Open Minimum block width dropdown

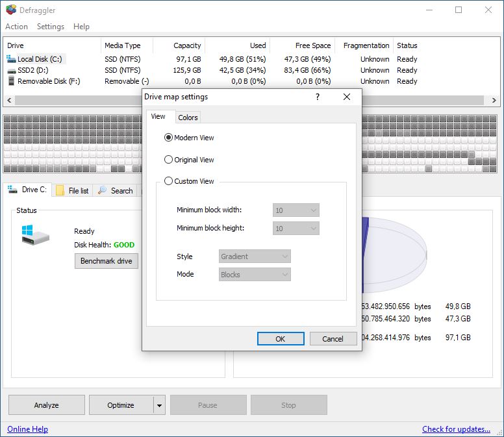point(296,210)
